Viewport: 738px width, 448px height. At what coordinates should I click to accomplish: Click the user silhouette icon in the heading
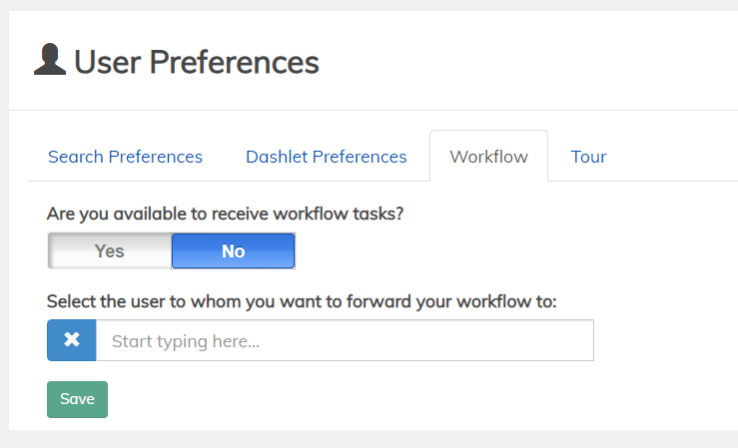[50, 60]
